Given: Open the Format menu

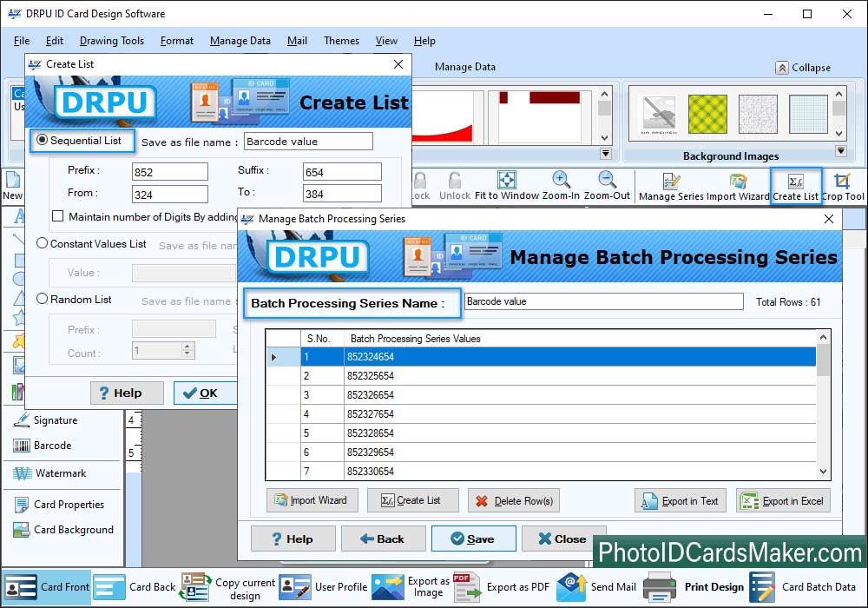Looking at the screenshot, I should point(177,41).
